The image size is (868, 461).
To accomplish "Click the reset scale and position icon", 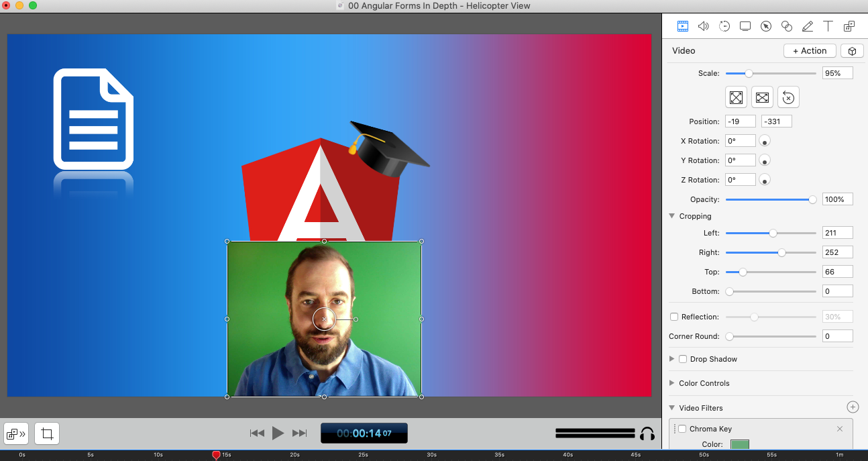I will click(x=788, y=97).
